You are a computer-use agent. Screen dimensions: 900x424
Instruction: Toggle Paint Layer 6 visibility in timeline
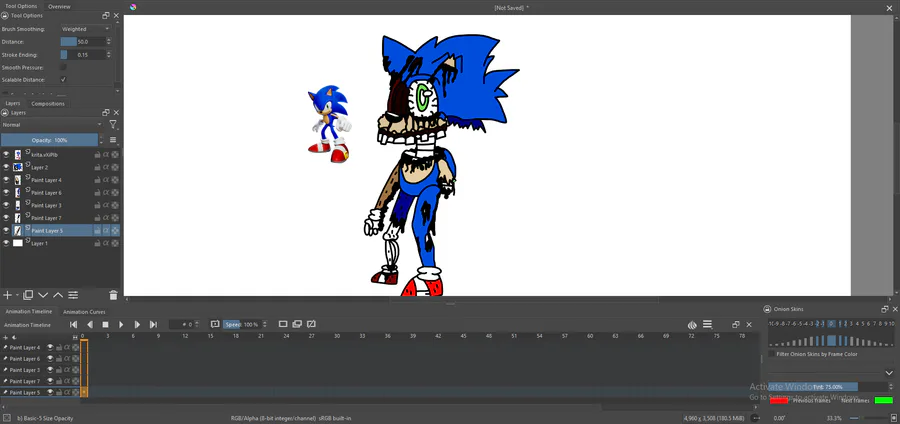coord(50,359)
